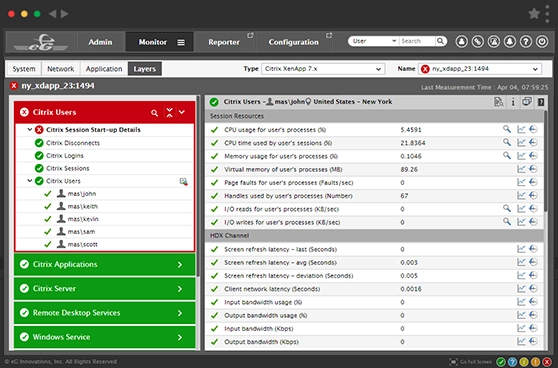Viewport: 558px width, 368px height.
Task: Open detailed diagnosis for I/O writes for user's processes
Action: (507, 221)
